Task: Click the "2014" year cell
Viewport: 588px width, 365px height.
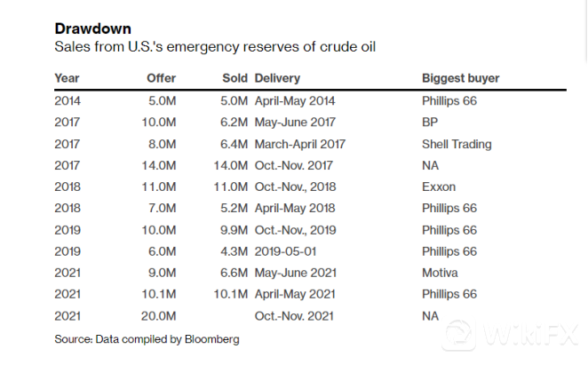Action: [x=68, y=101]
